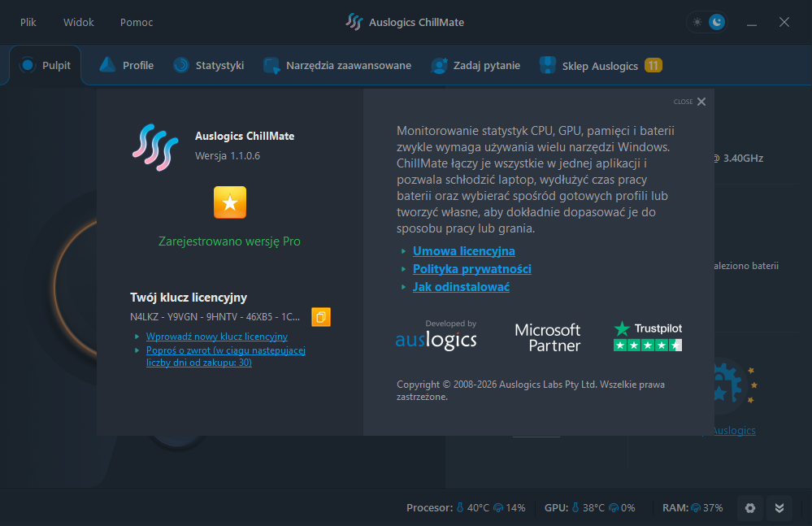This screenshot has height=526, width=812.
Task: Click the Procesor thermometer icon
Action: [x=459, y=508]
